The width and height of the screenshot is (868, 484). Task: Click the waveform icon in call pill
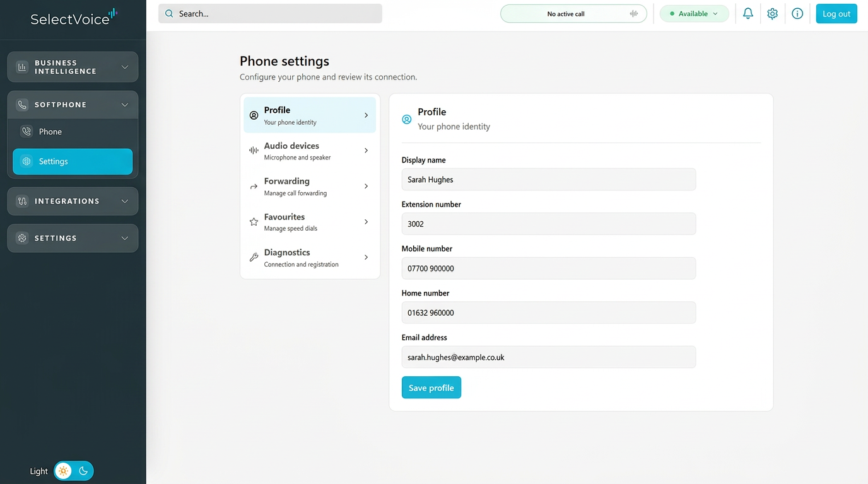point(634,14)
